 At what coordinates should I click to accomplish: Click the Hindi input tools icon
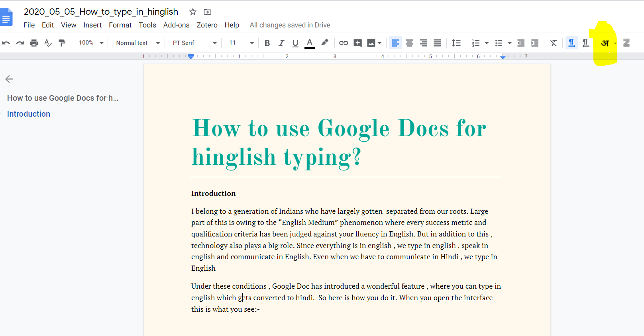point(605,43)
